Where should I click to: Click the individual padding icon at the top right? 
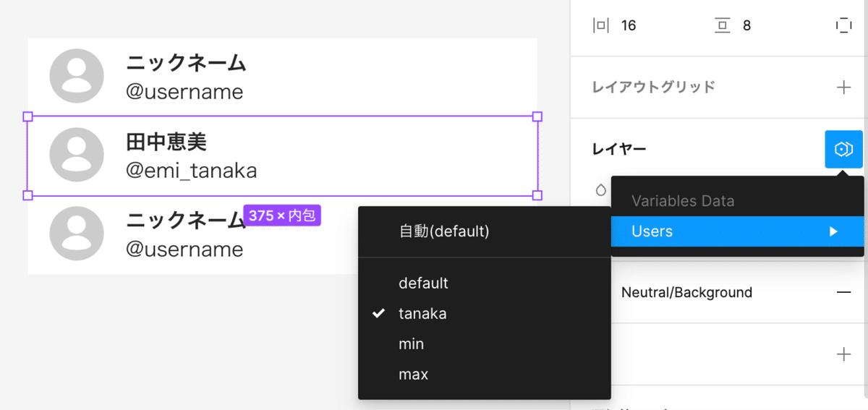pyautogui.click(x=843, y=25)
